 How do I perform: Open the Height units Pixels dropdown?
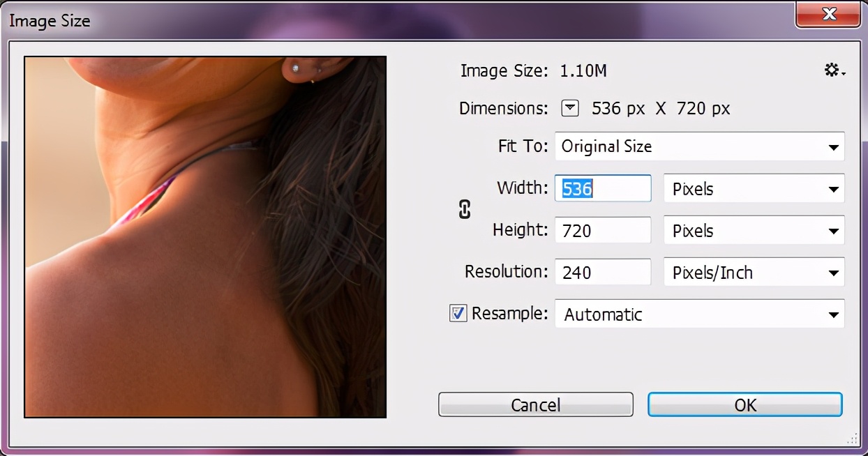754,230
